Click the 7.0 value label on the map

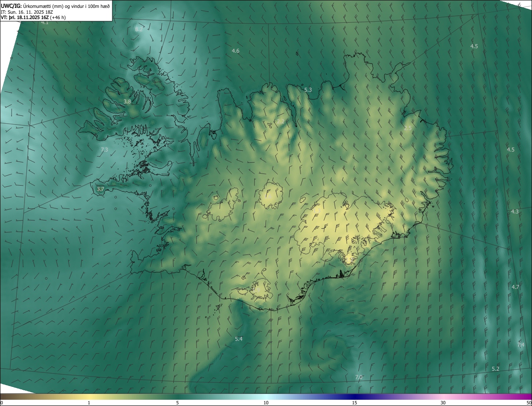coord(359,377)
